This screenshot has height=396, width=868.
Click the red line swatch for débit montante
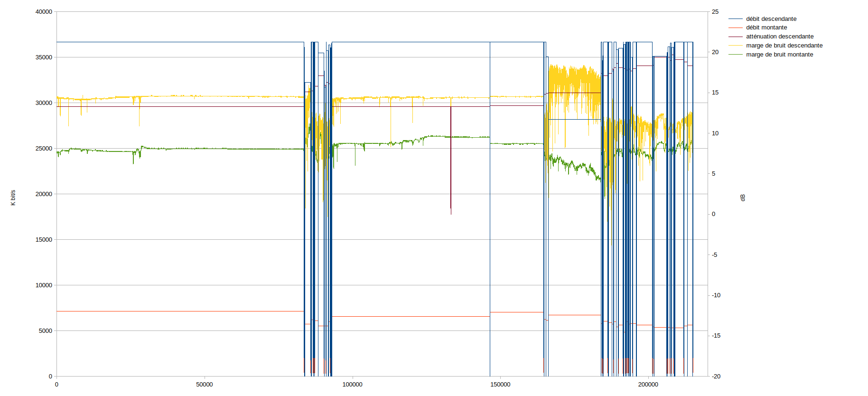point(735,28)
